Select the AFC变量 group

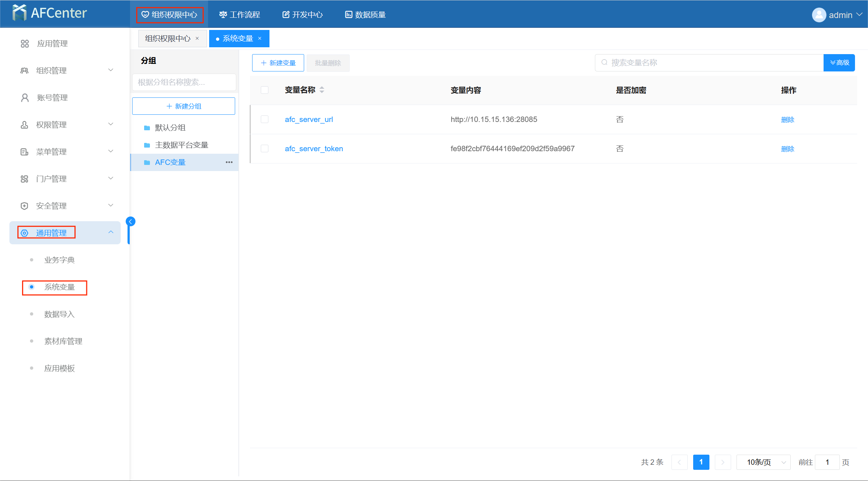coord(184,162)
